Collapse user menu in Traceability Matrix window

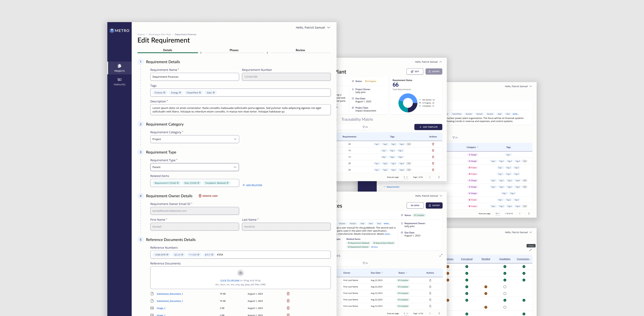pyautogui.click(x=441, y=62)
